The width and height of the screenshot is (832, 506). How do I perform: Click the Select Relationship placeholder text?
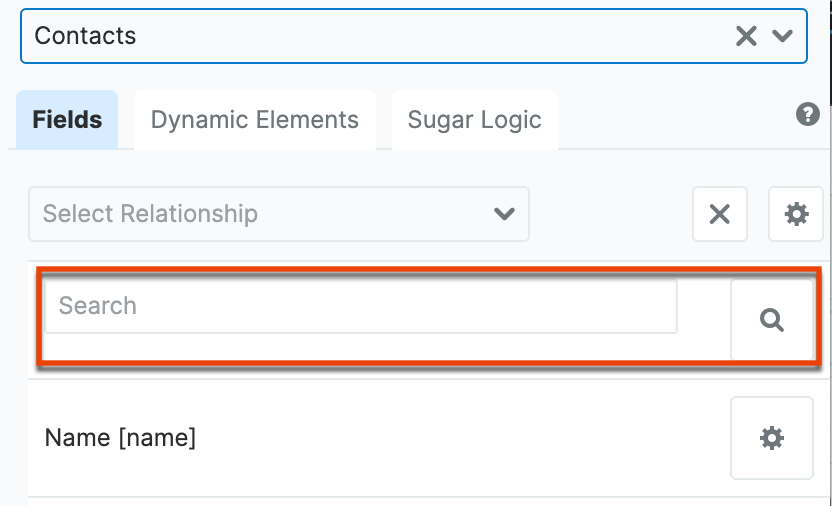click(x=150, y=213)
